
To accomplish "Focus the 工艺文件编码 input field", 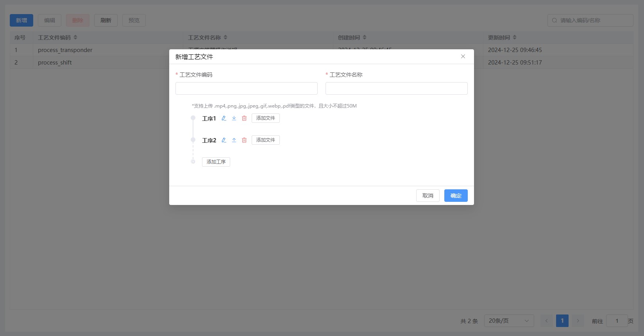I will coord(247,88).
